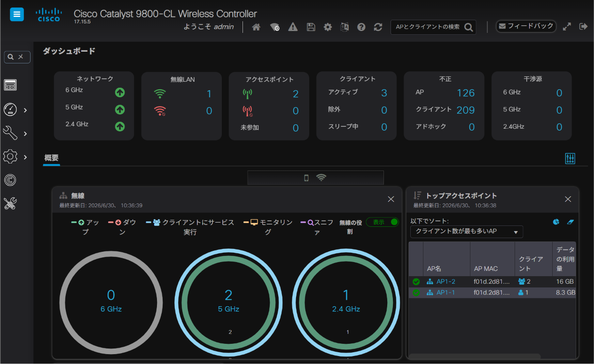The height and width of the screenshot is (364, 594).
Task: Switch Top Access Points to pie chart view
Action: [556, 222]
